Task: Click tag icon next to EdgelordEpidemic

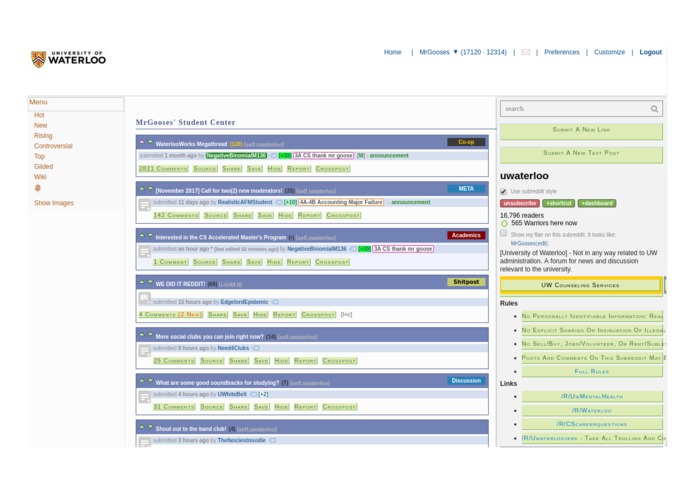Action: [275, 302]
